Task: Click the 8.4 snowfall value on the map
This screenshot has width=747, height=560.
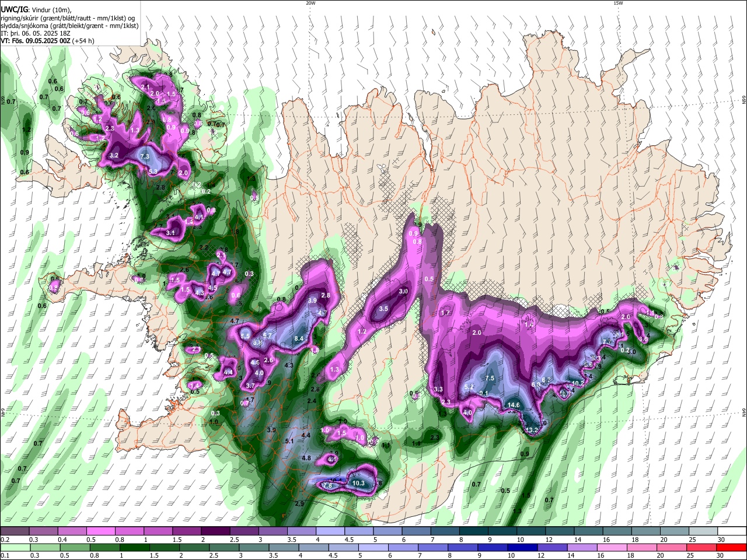Action: pyautogui.click(x=299, y=338)
